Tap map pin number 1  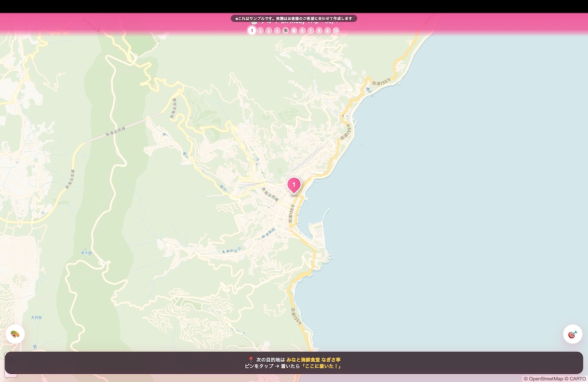(x=294, y=185)
